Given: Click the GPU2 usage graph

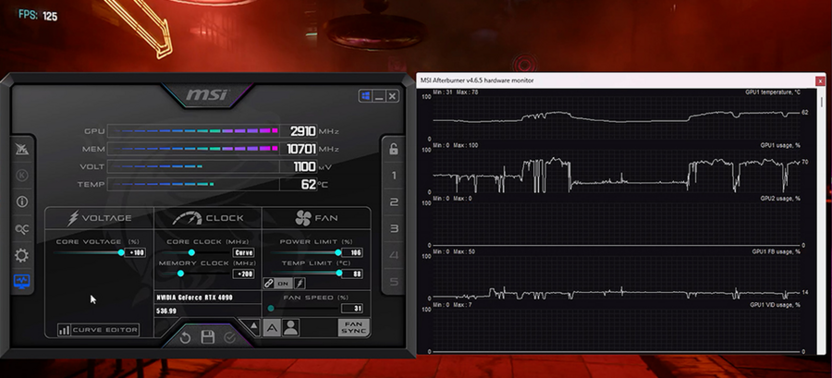Looking at the screenshot, I should [616, 223].
